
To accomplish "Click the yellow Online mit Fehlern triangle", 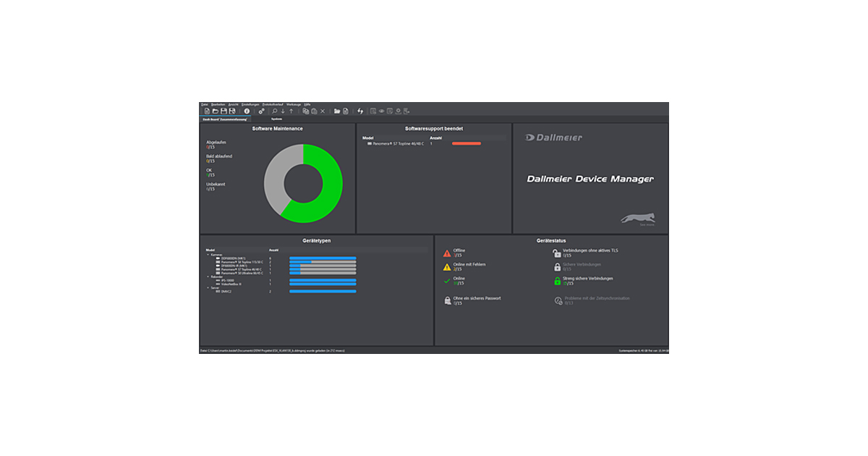I will (x=447, y=266).
